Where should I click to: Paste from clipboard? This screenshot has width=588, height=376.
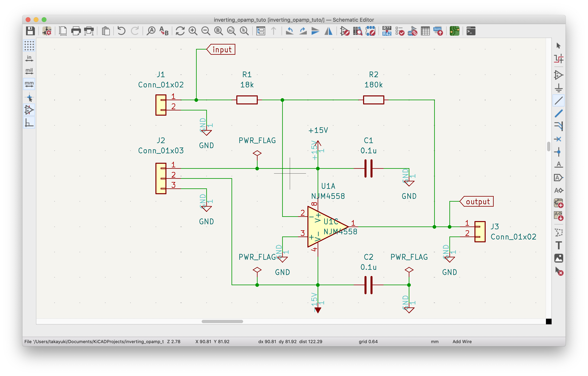(x=106, y=31)
